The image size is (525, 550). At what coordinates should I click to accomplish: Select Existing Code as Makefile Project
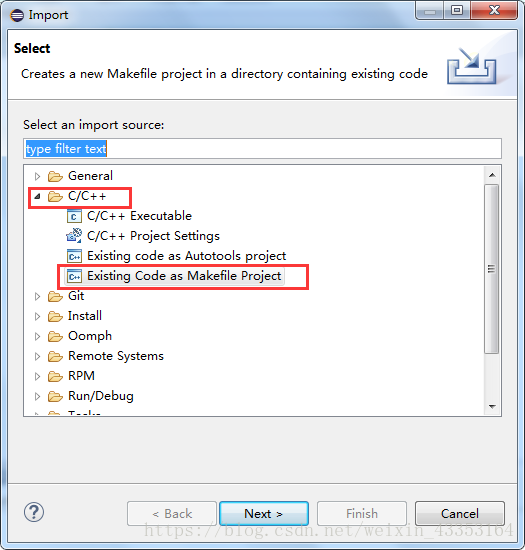click(184, 276)
